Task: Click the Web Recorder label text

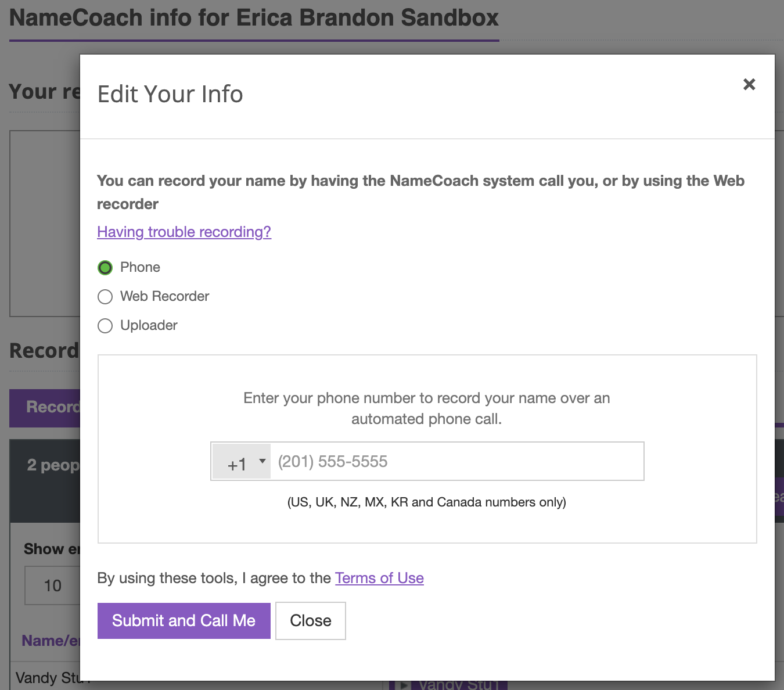Action: click(164, 296)
